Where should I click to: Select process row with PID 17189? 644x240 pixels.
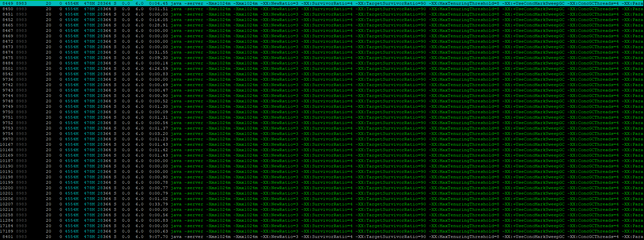(x=322, y=231)
